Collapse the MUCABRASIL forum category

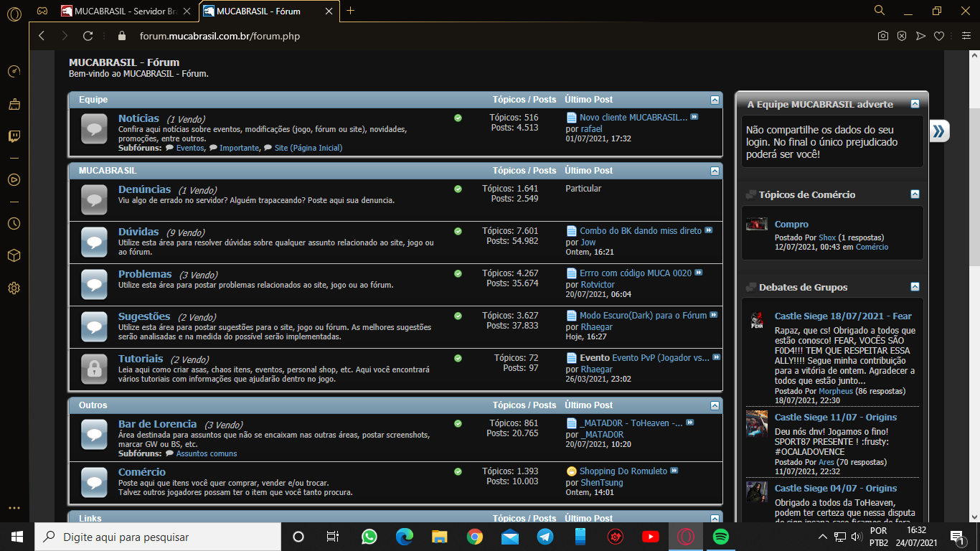tap(715, 171)
